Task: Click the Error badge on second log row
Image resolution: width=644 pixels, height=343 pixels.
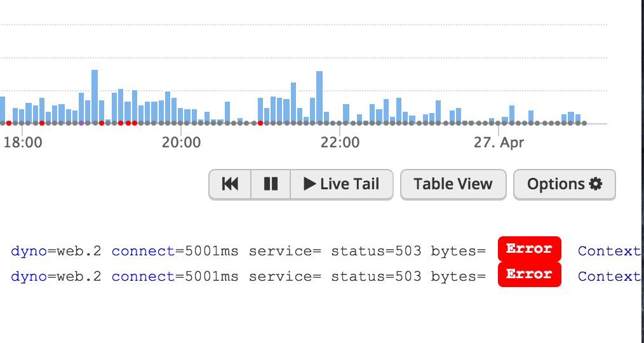Action: click(x=529, y=274)
